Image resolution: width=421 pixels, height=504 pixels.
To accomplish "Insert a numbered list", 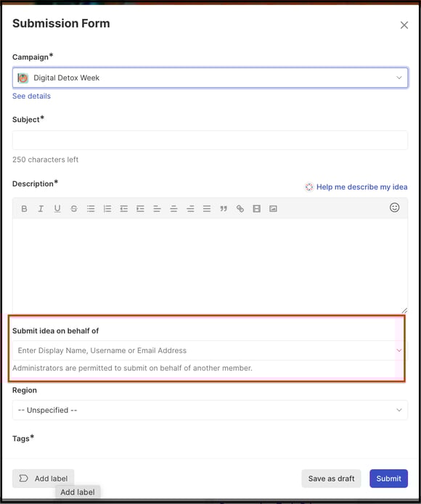I will (107, 209).
